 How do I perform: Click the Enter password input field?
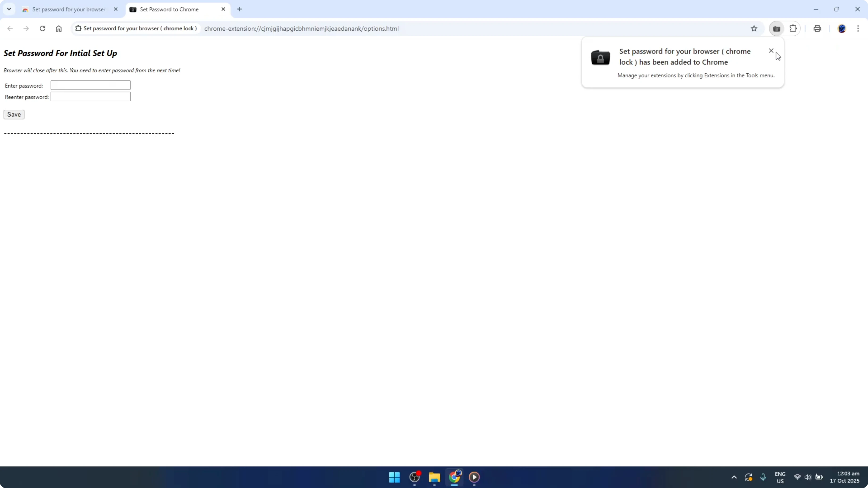90,85
